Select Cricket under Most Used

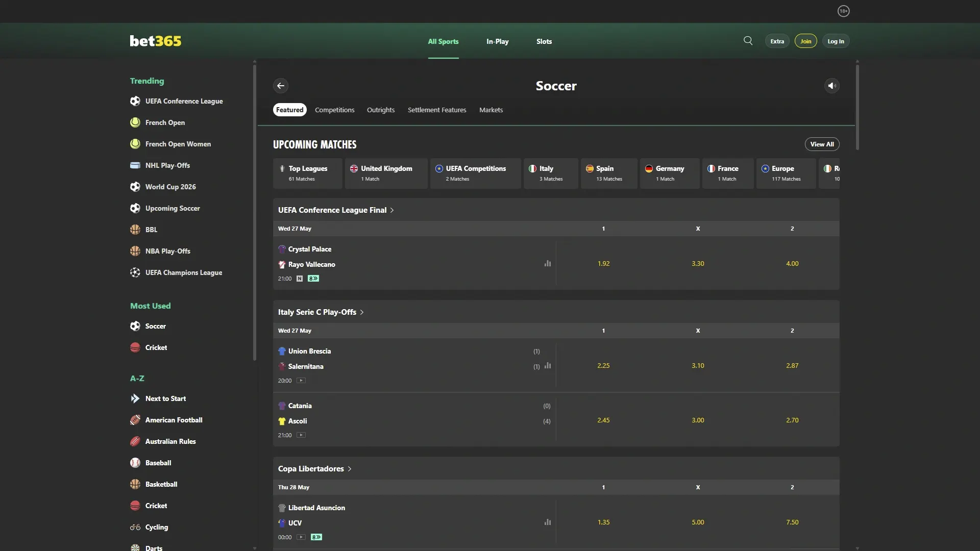pos(149,347)
